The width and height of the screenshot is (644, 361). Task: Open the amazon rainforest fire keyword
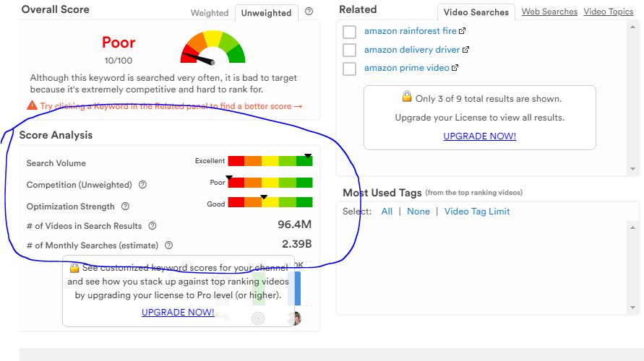click(411, 31)
